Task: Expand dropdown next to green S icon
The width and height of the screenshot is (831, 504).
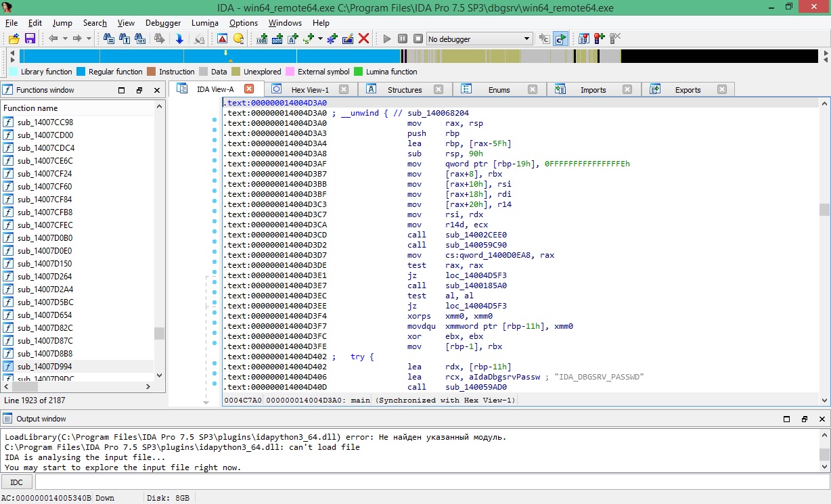Action: point(320,39)
